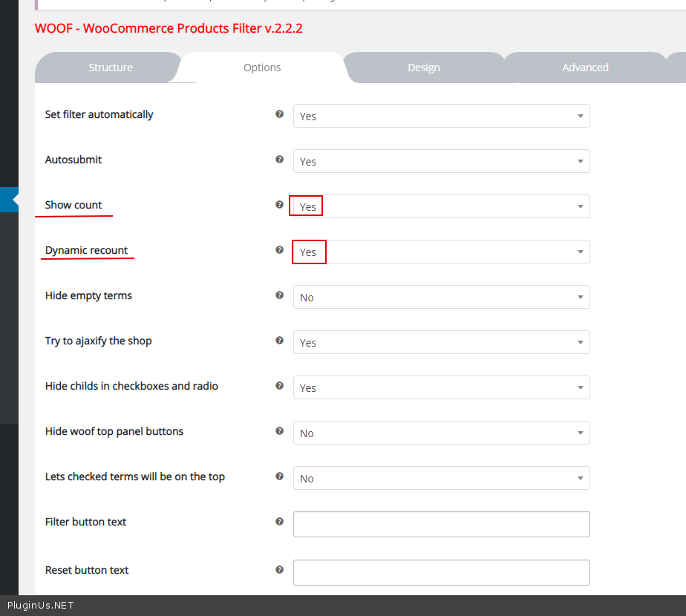Click the WOOF WooCommerce Products Filter heading
This screenshot has width=686, height=616.
(169, 28)
